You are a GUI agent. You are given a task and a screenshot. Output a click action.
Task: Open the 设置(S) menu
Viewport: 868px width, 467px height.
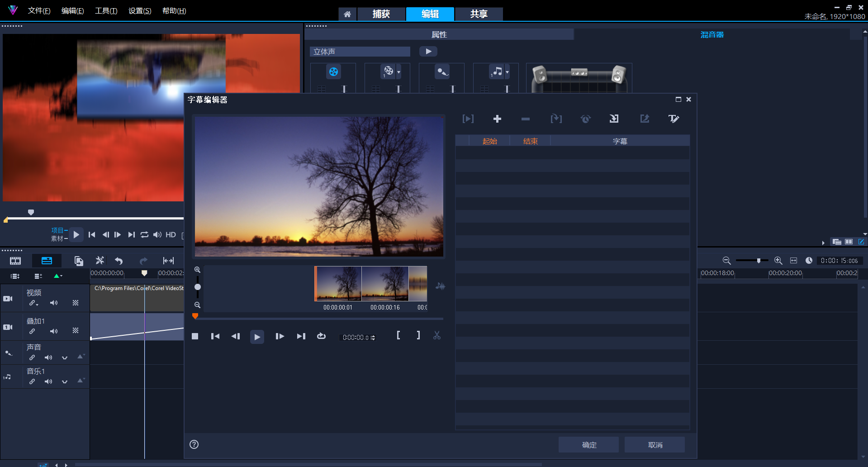click(x=139, y=10)
